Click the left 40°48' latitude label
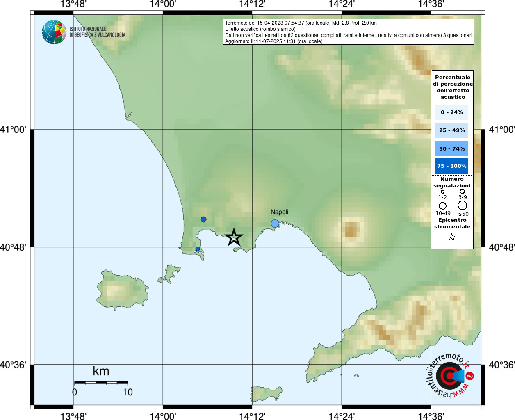 click(13, 247)
